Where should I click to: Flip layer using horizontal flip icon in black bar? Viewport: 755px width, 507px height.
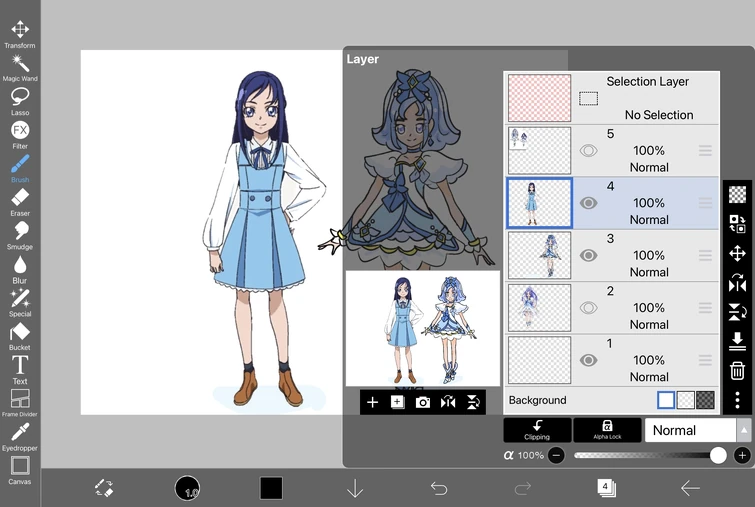(x=448, y=402)
